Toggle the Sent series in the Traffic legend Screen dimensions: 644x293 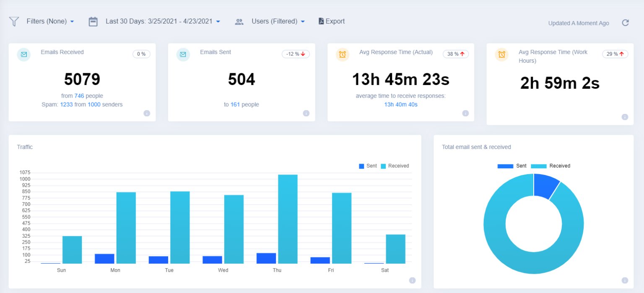coord(367,166)
